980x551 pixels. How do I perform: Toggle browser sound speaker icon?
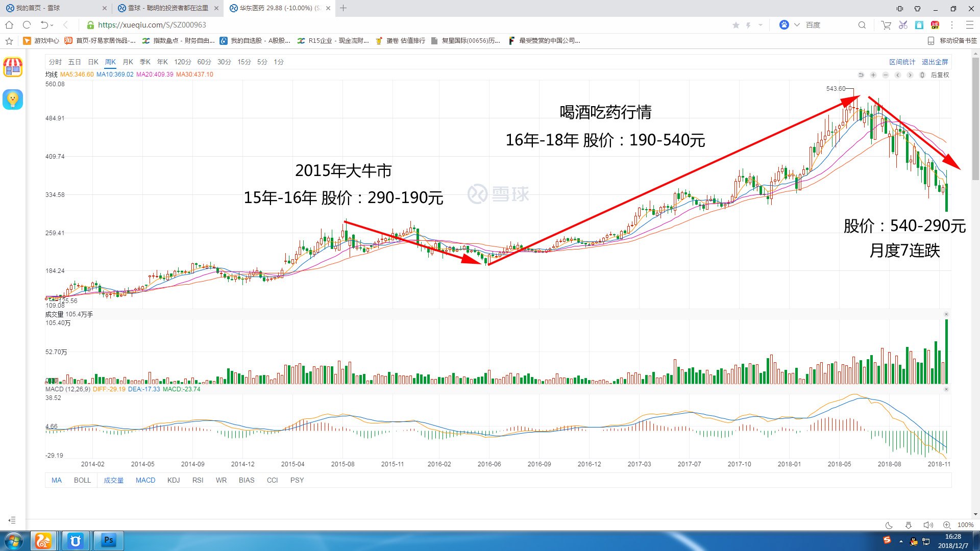pyautogui.click(x=927, y=525)
